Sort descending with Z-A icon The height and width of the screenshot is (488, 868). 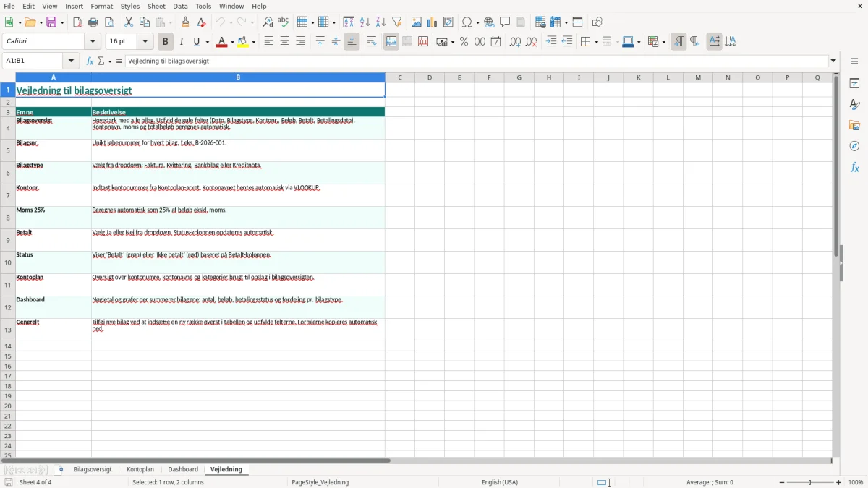tap(381, 22)
